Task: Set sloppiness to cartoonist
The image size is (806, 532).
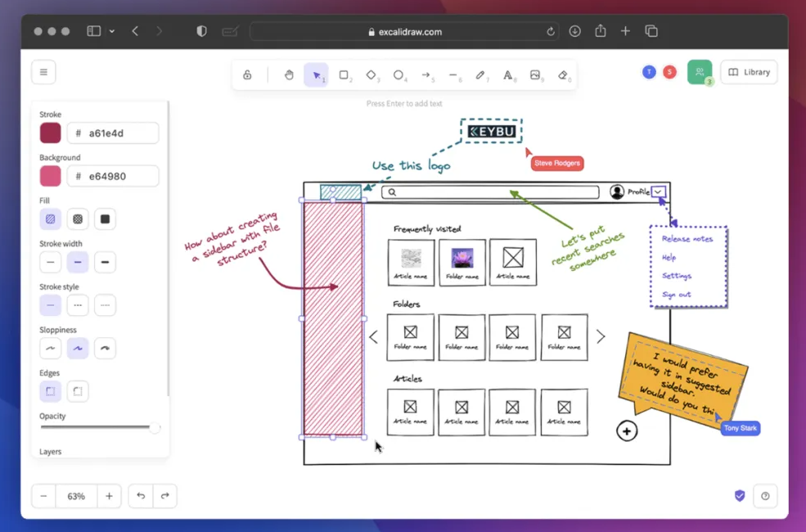Action: click(105, 349)
